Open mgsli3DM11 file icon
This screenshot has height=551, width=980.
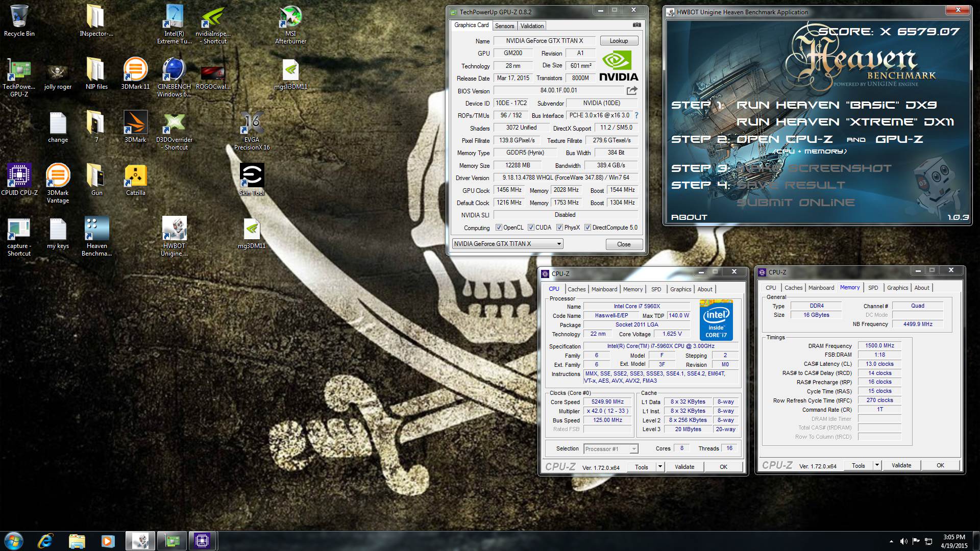click(x=290, y=73)
